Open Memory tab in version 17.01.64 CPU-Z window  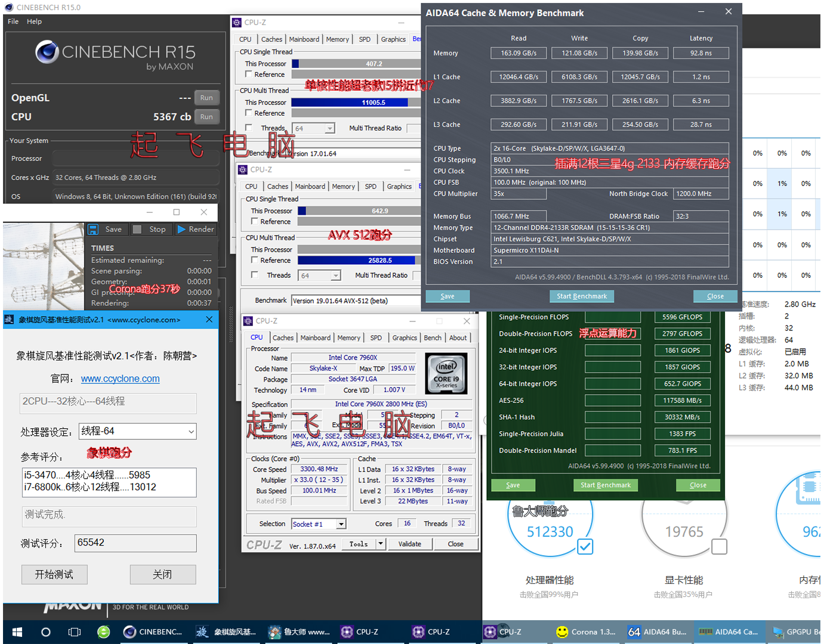[x=337, y=39]
